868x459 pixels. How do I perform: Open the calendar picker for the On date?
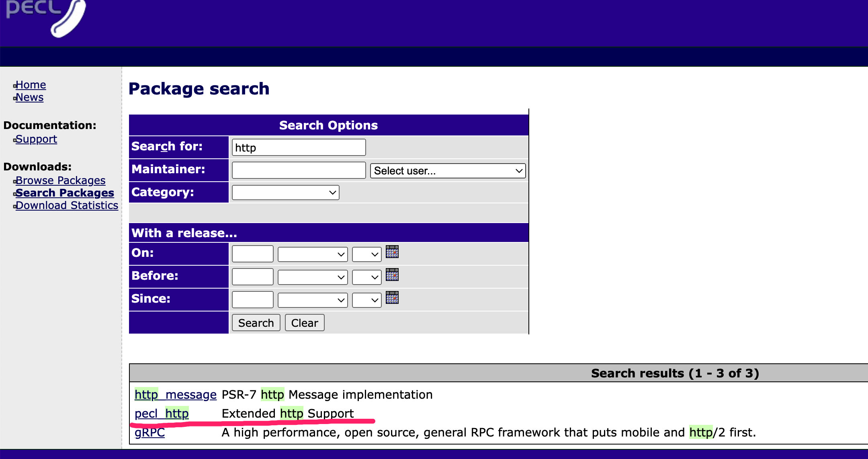pos(393,252)
